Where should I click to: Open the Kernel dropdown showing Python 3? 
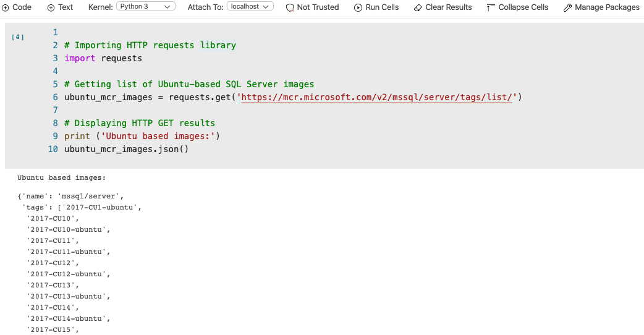point(145,7)
